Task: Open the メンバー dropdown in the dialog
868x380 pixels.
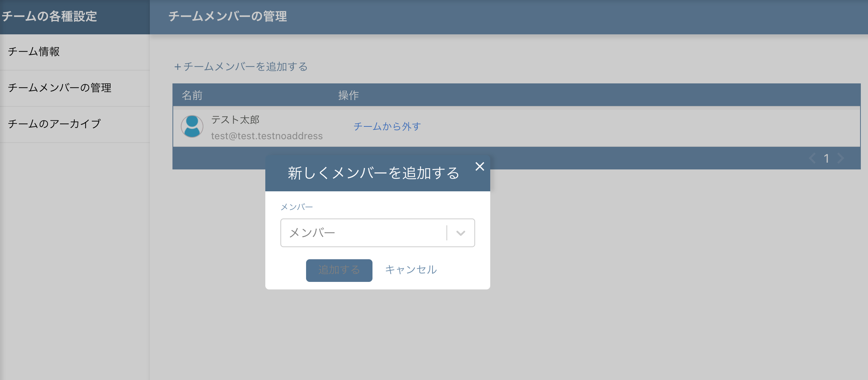Action: point(377,232)
